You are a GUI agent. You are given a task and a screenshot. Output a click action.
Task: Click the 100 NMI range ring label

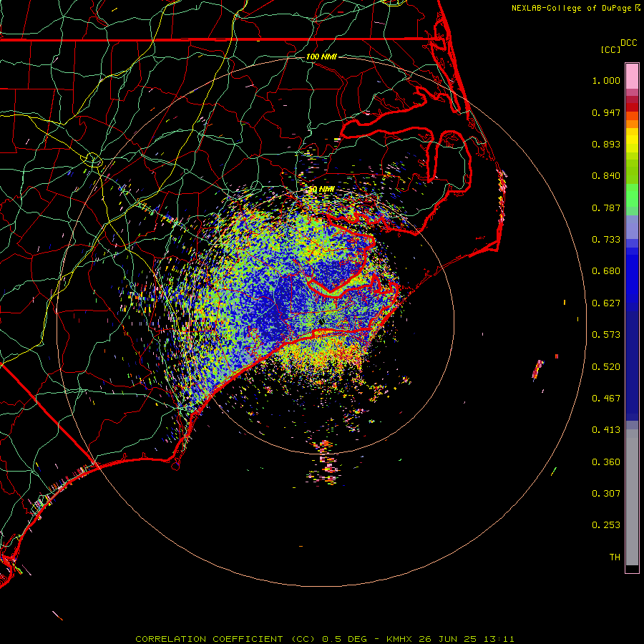point(321,57)
